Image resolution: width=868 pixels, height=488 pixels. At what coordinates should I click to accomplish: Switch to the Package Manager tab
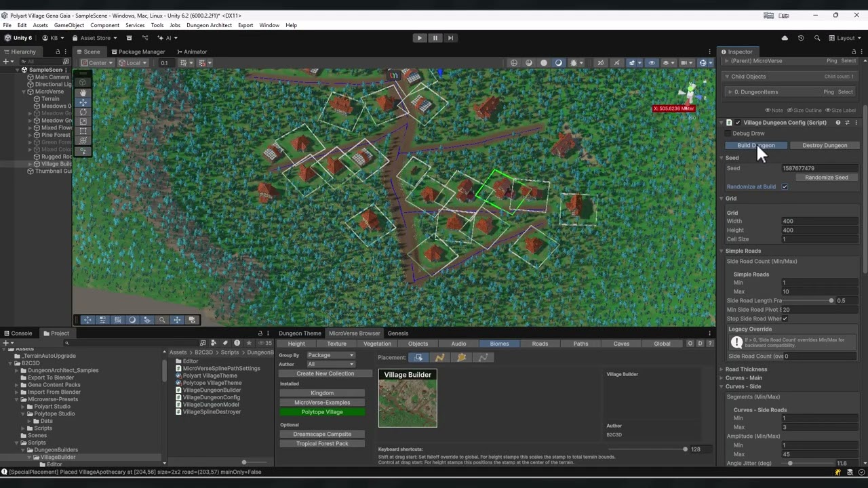coord(138,52)
